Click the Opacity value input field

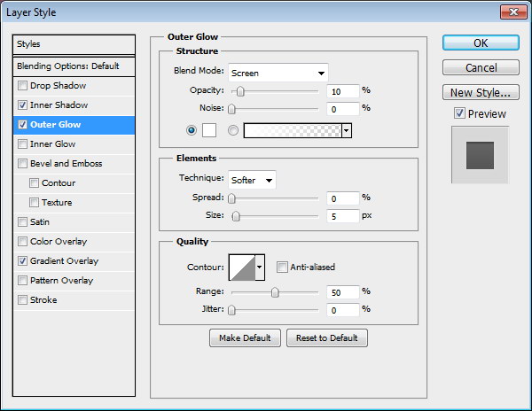point(340,91)
